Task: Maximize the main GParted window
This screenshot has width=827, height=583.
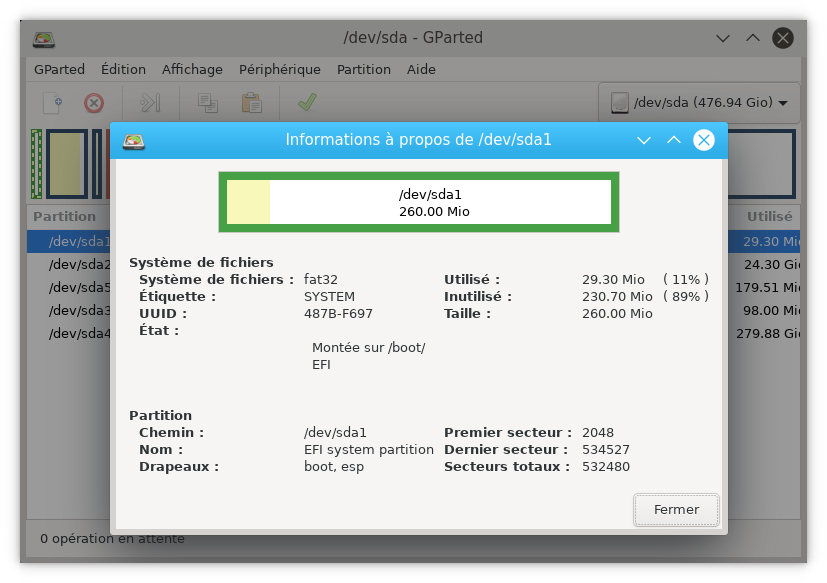Action: [x=753, y=37]
